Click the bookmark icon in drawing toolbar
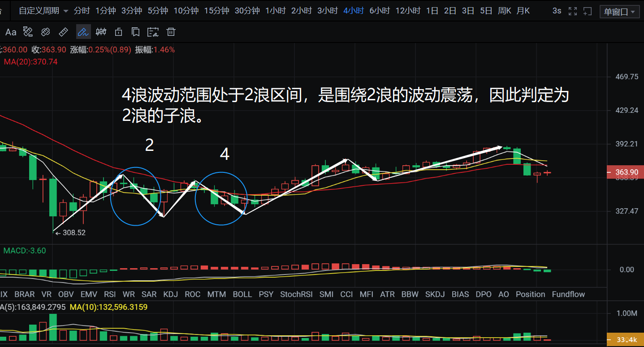644x347 pixels. tap(135, 32)
